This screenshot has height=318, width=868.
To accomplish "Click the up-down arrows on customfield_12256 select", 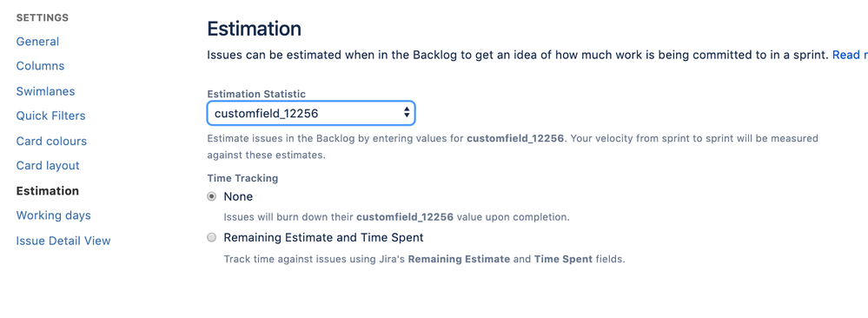I will point(407,113).
